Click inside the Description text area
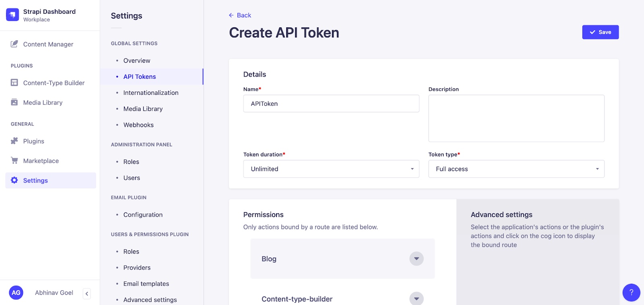Screen dimensions: 644x305 click(x=516, y=118)
